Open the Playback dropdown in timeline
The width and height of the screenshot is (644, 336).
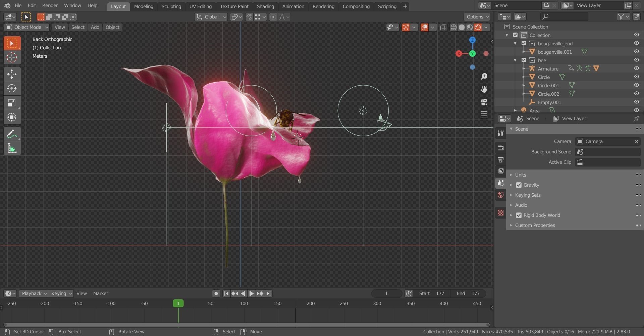point(33,293)
